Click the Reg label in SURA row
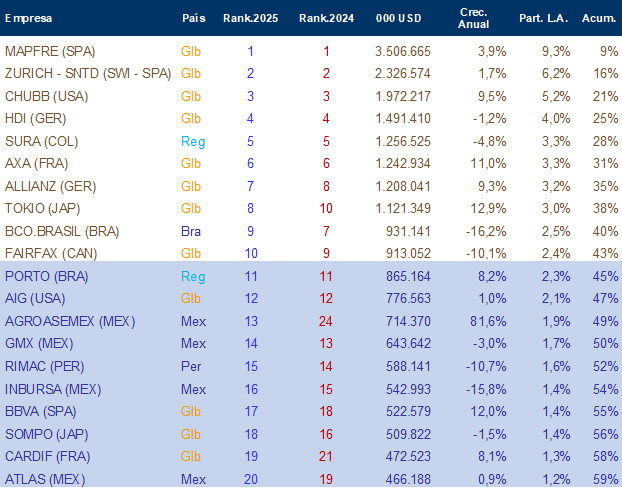 click(193, 142)
